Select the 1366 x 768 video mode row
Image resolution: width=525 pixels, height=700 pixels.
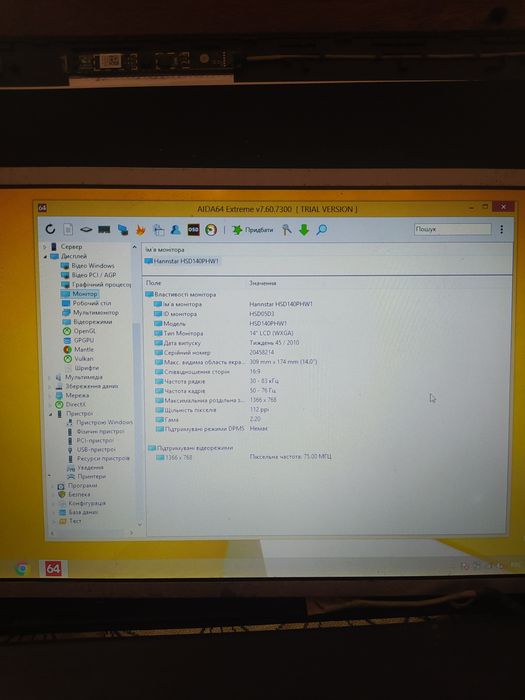[x=329, y=457]
